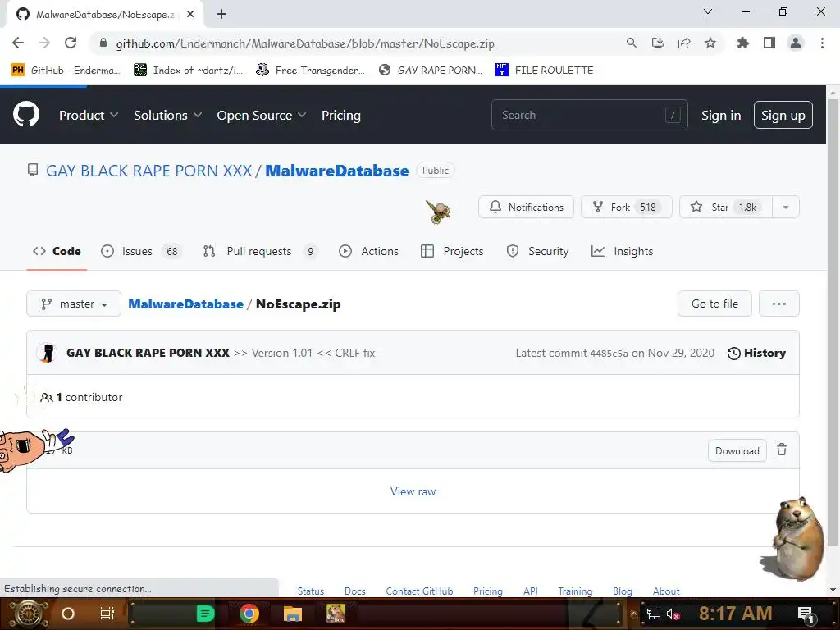Open the Actions tab
Viewport: 840px width, 630px height.
(x=368, y=251)
